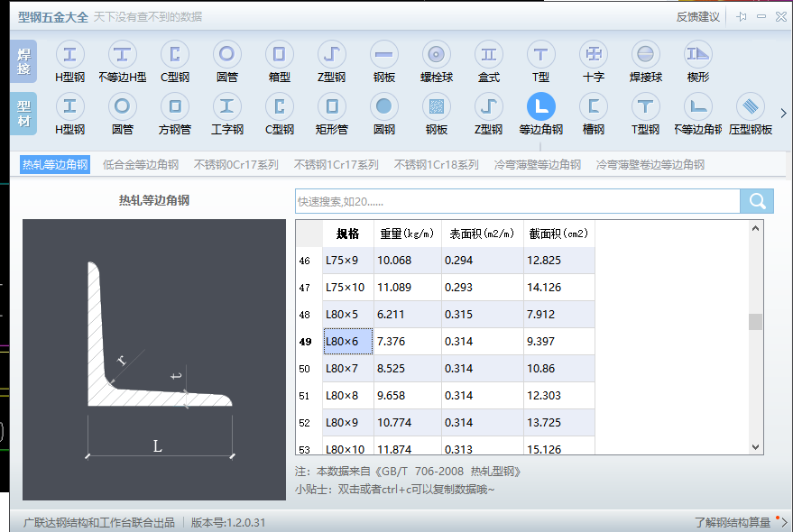Select the 圆钢 round bar icon
Viewport: 793px width, 532px height.
pyautogui.click(x=384, y=106)
